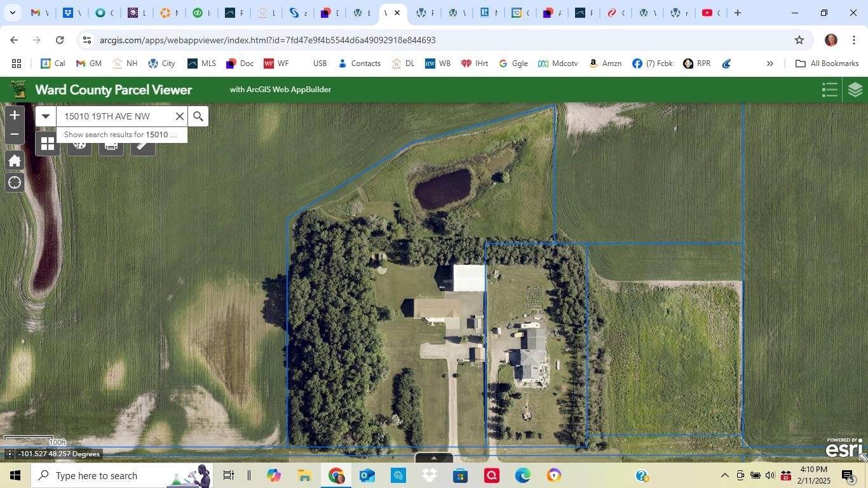
Task: Open File Explorer from the taskbar
Action: click(x=304, y=475)
